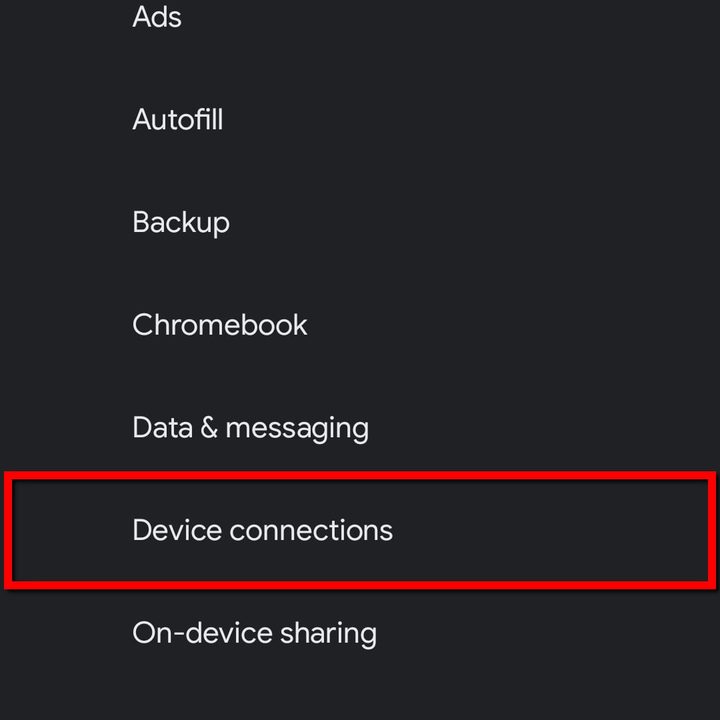Viewport: 720px width, 720px height.
Task: Pick the On-device sharing row under Device connections
Action: point(254,633)
